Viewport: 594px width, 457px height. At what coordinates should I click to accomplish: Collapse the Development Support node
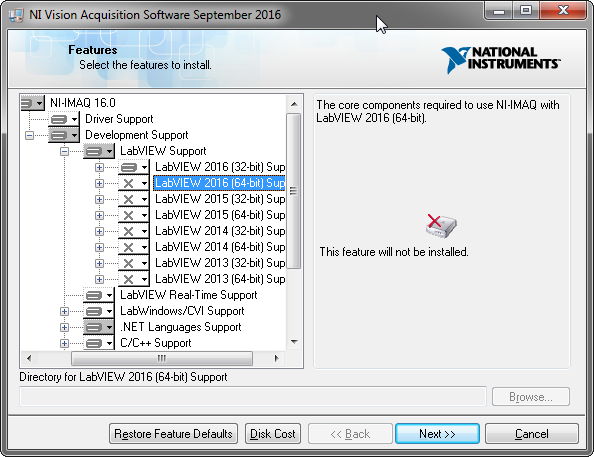pyautogui.click(x=30, y=135)
